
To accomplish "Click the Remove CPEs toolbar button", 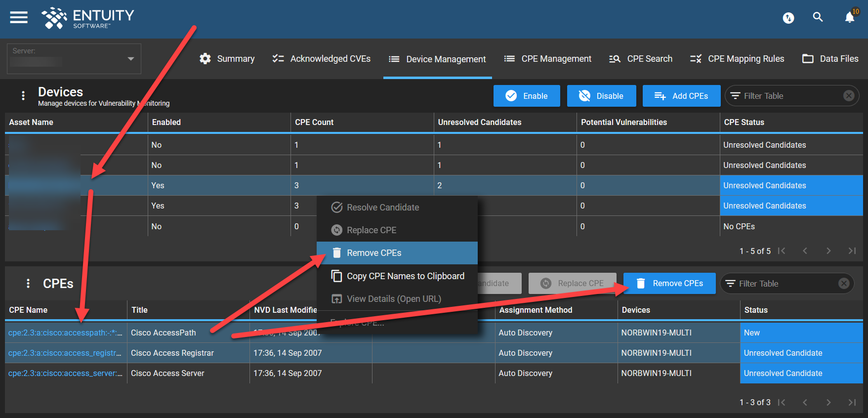I will [669, 283].
